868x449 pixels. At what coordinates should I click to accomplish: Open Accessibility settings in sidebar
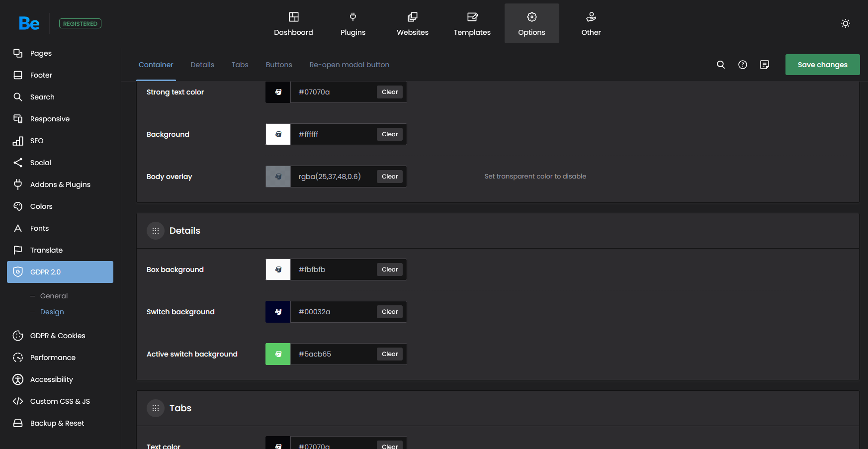pyautogui.click(x=51, y=379)
